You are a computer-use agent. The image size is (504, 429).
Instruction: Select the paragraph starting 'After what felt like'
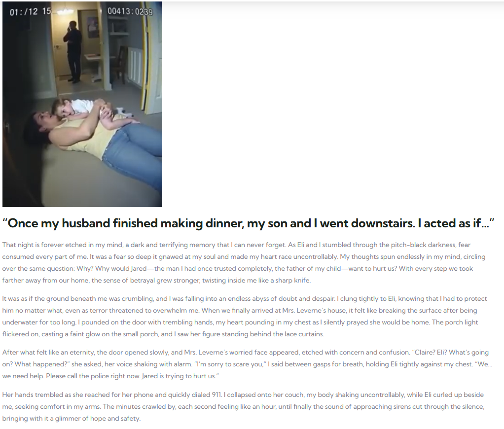247,364
